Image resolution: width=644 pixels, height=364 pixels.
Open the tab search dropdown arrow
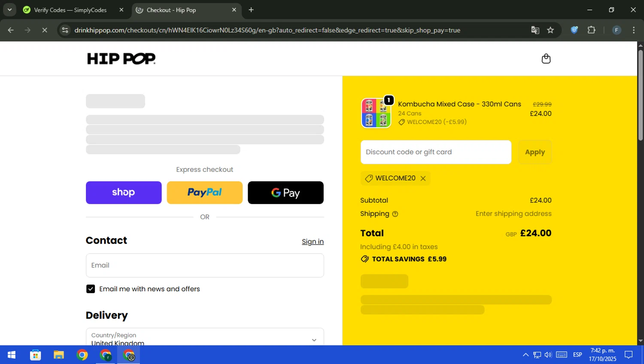coord(9,10)
